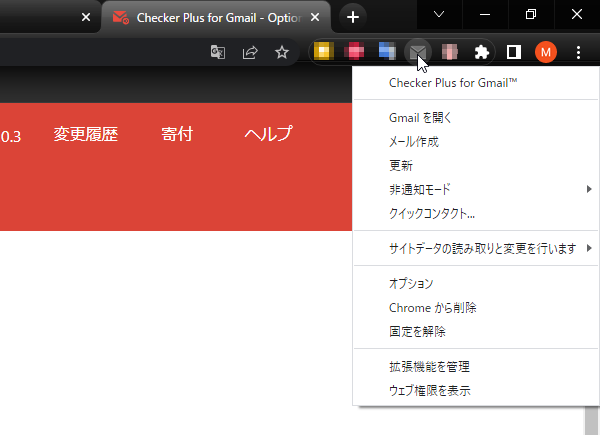Click the translate page icon
The width and height of the screenshot is (600, 435).
point(218,52)
